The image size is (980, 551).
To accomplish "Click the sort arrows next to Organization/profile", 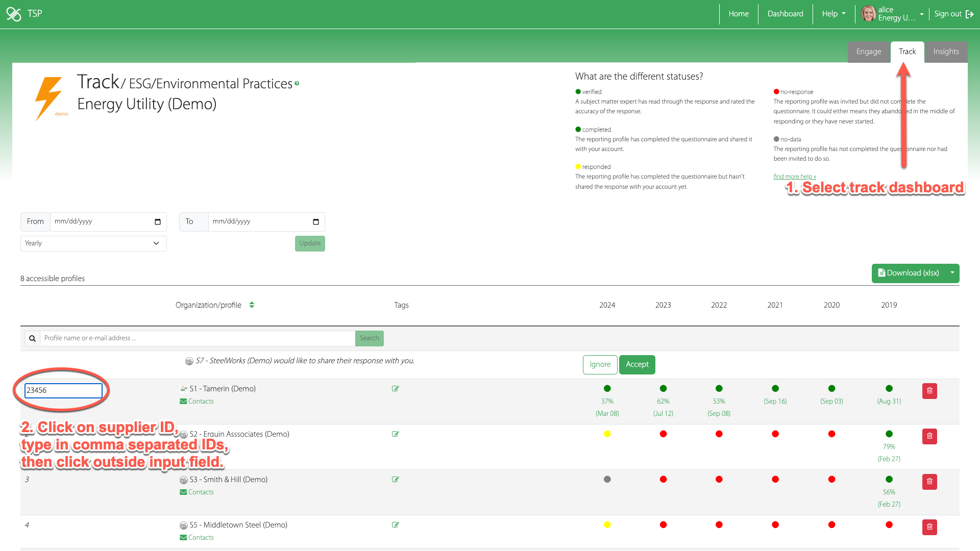I will pos(252,305).
